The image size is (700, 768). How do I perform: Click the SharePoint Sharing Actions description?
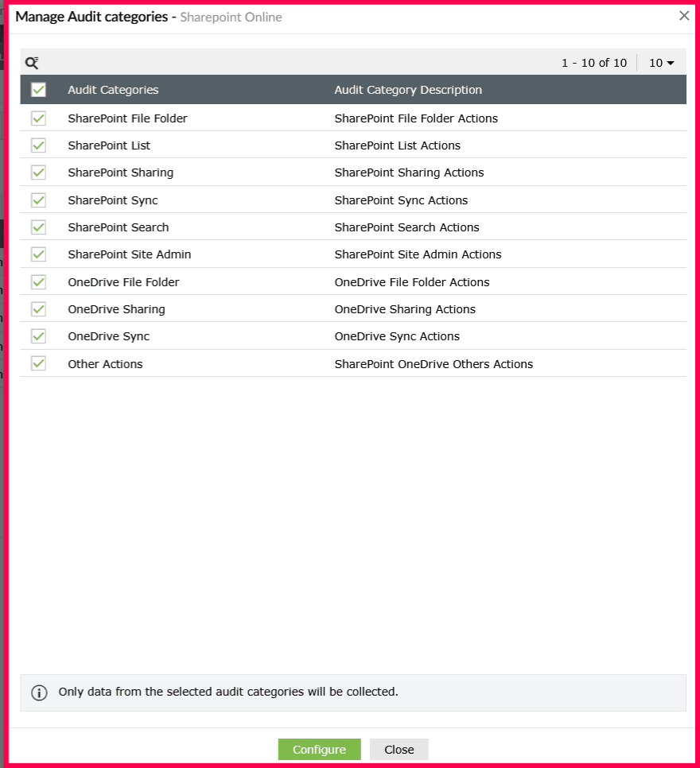point(410,173)
